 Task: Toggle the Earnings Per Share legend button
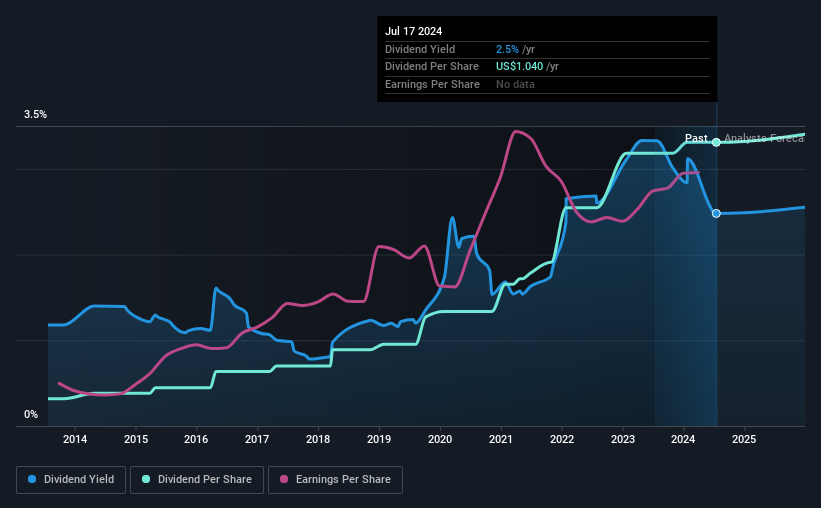[335, 480]
